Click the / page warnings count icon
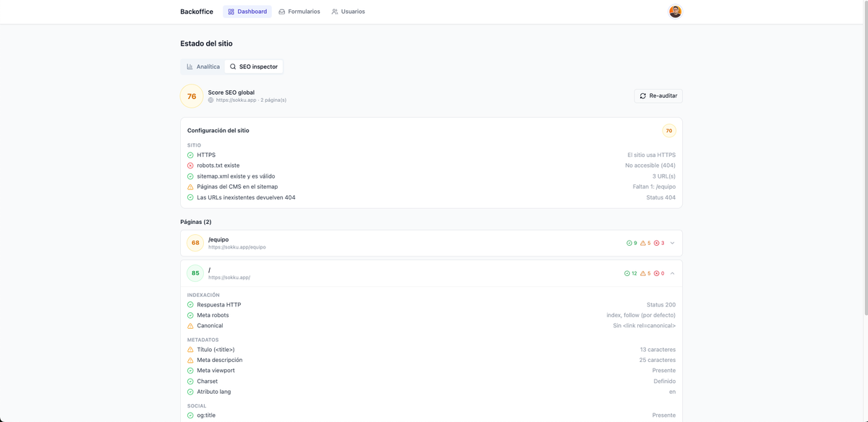Screen dimensions: 868x422 coord(643,274)
